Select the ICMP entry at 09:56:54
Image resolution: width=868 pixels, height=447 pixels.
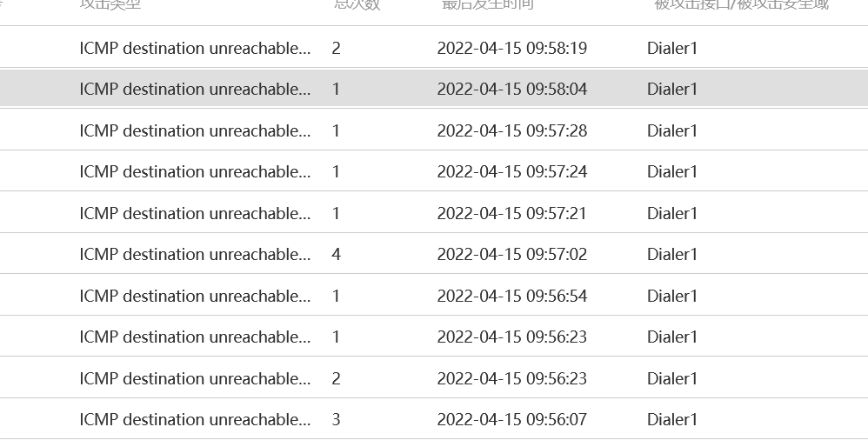tap(195, 296)
